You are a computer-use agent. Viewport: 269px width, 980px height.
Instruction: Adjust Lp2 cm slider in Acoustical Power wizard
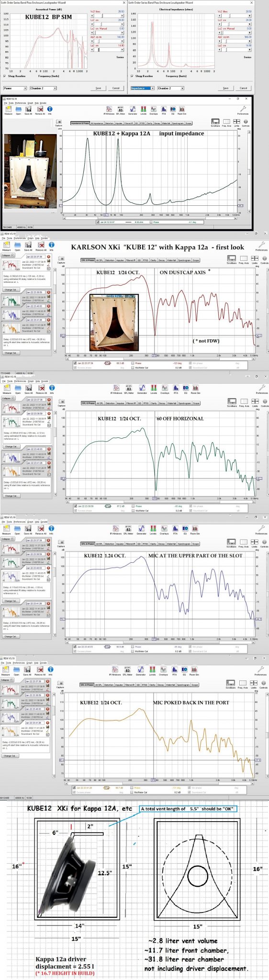click(107, 49)
